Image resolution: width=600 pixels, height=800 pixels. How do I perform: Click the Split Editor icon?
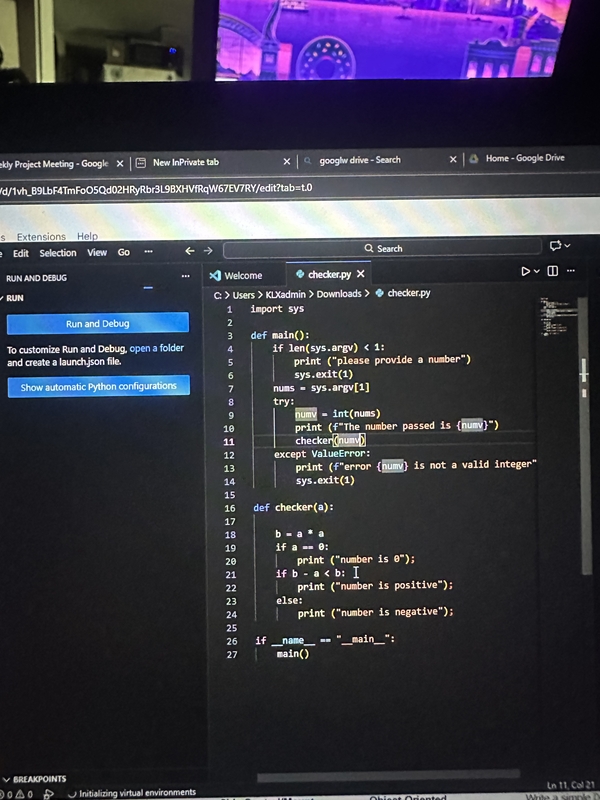(x=553, y=271)
